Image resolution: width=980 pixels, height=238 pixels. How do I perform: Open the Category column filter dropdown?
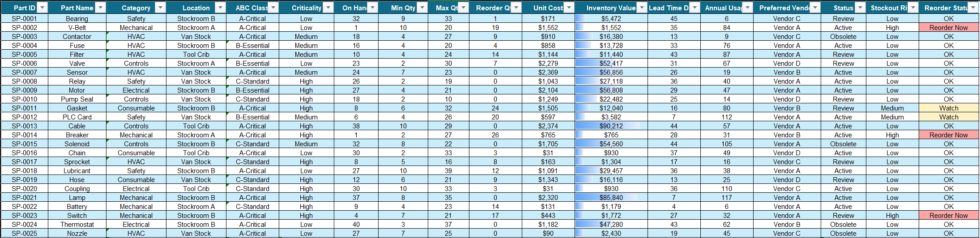pos(160,8)
